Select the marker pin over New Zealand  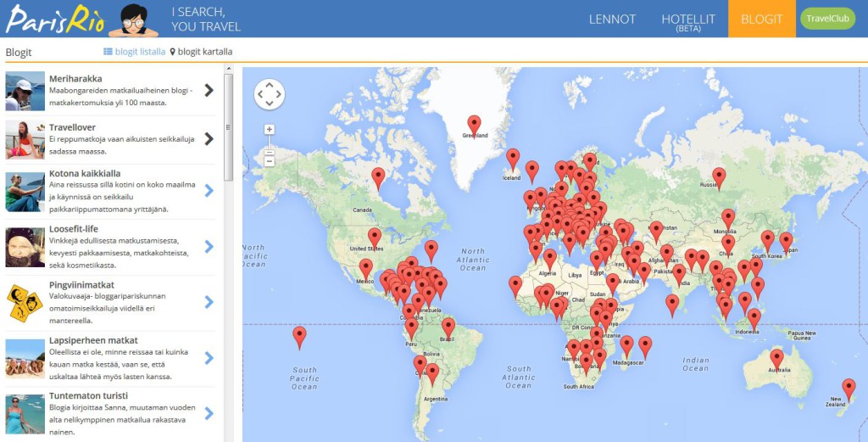849,388
